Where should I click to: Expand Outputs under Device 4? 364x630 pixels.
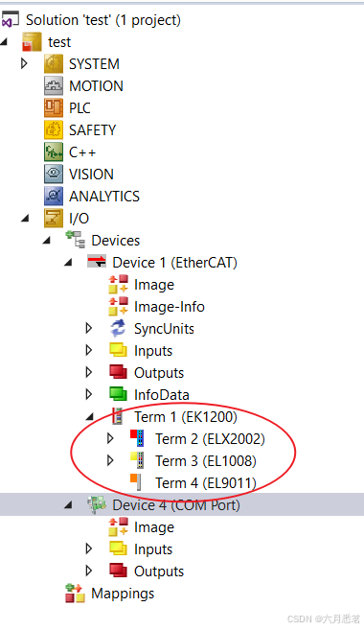tap(89, 571)
